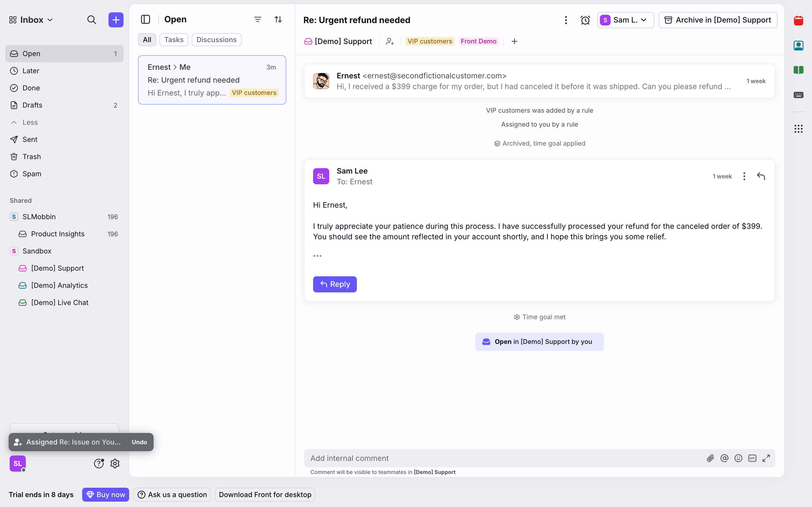This screenshot has width=812, height=507.
Task: Collapse the sidebar with Less
Action: point(30,122)
